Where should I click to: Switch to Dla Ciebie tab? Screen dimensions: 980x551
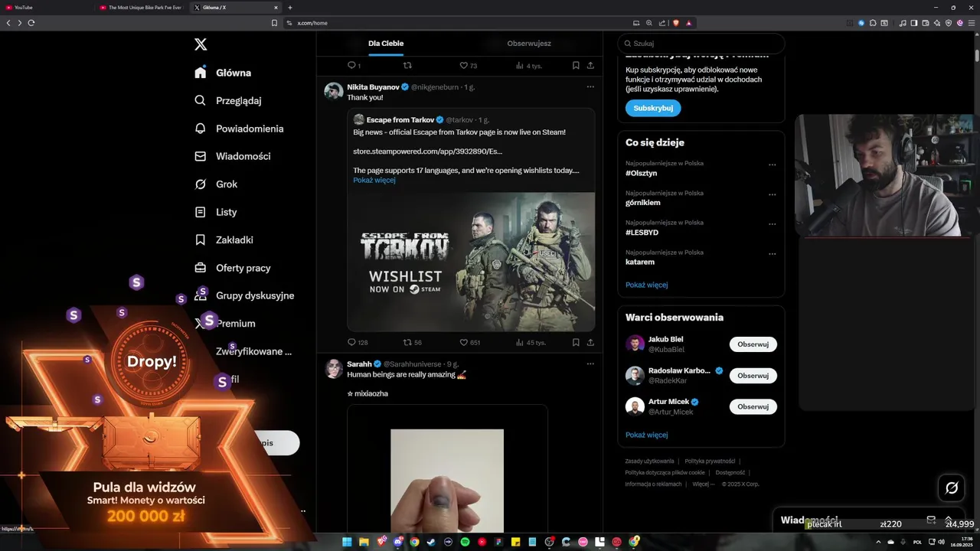pyautogui.click(x=386, y=44)
